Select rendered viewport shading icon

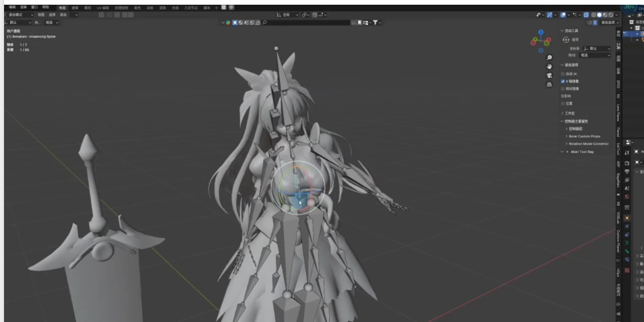pos(611,15)
